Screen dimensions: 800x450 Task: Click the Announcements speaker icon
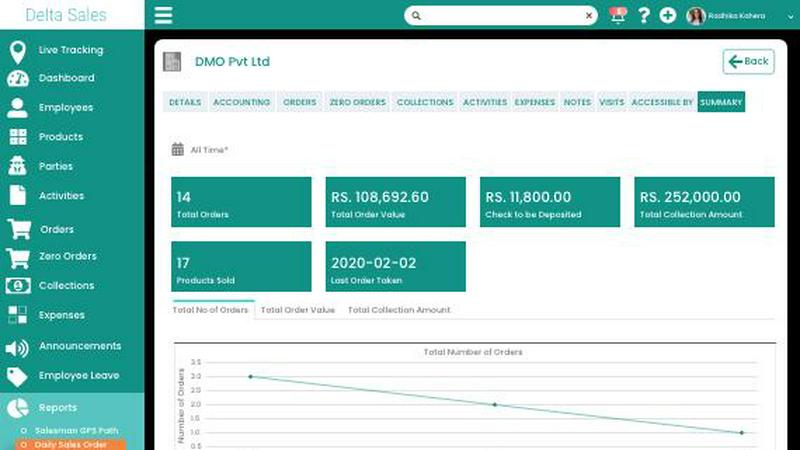click(x=17, y=347)
